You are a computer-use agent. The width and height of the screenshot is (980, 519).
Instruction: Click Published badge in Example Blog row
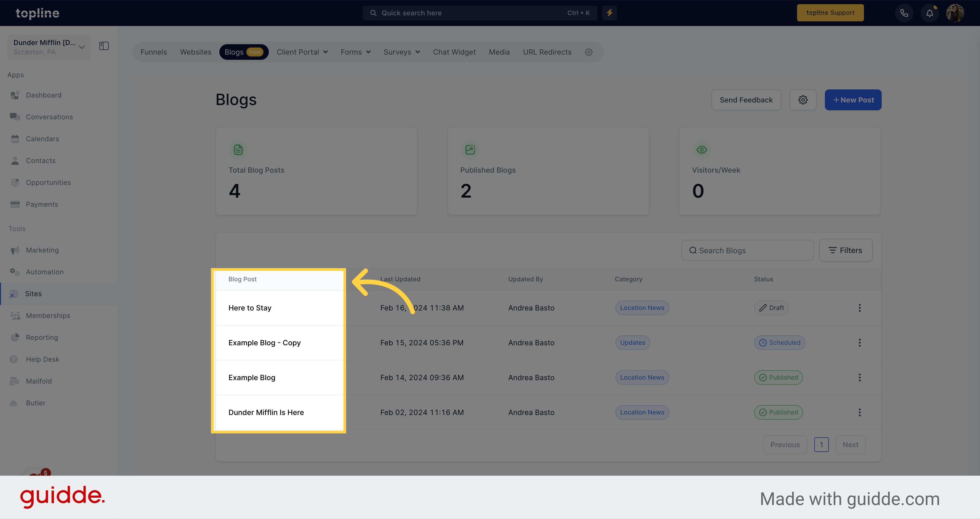(x=778, y=378)
